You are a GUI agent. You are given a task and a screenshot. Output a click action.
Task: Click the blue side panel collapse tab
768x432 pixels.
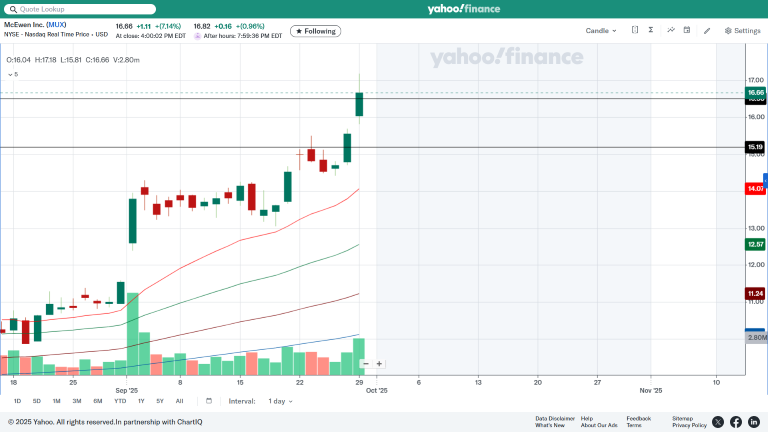[766, 181]
